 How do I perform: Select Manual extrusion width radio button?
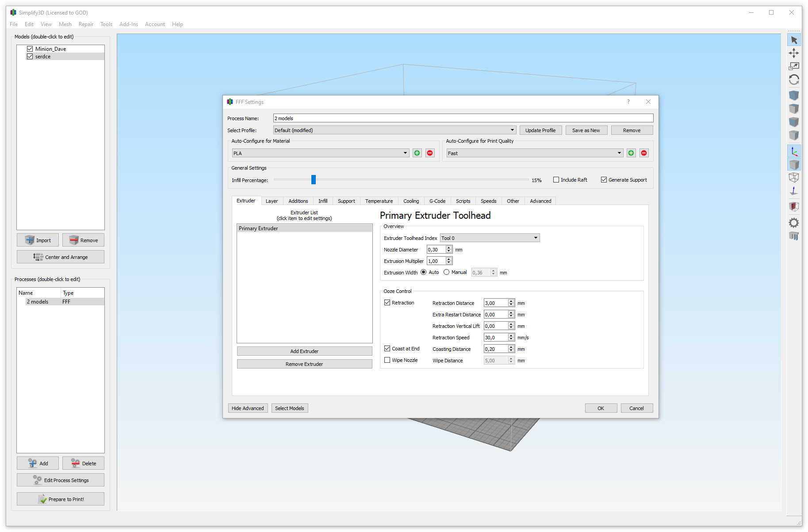[447, 272]
